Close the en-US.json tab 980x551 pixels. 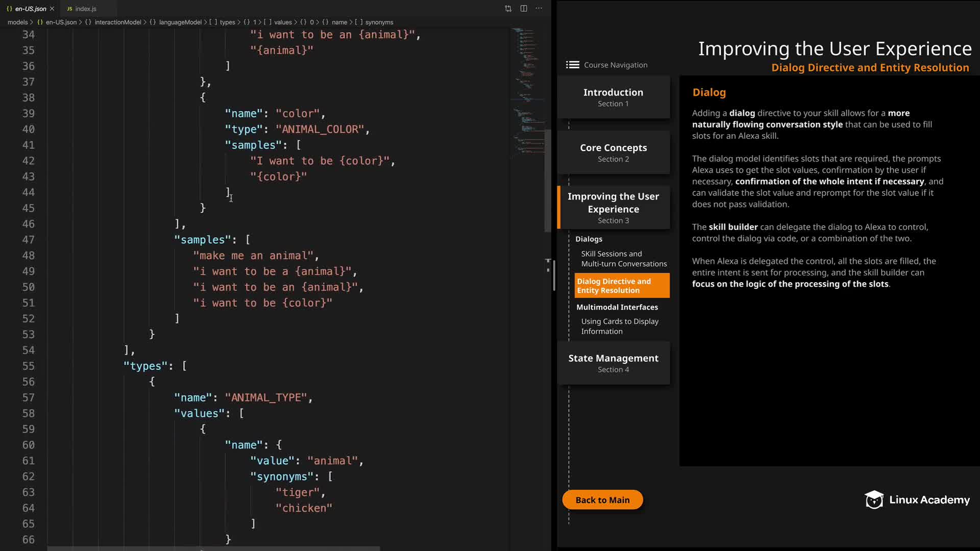coord(52,9)
